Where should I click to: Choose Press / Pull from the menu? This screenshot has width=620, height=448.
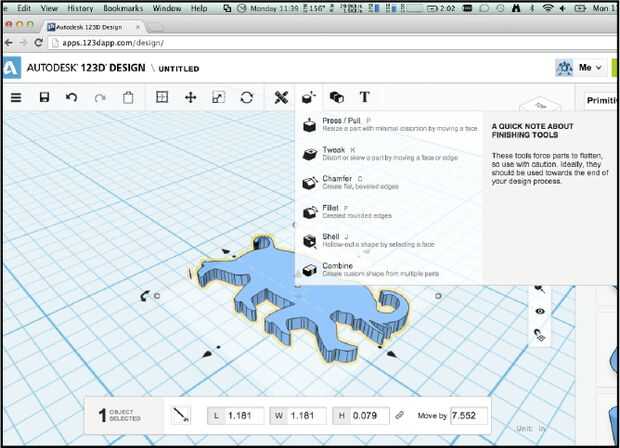coord(389,125)
